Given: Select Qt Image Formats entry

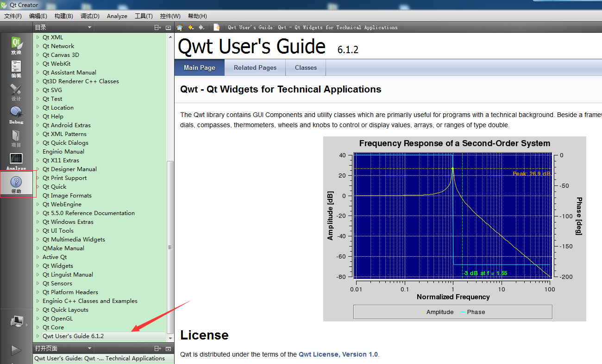Looking at the screenshot, I should pyautogui.click(x=67, y=196).
